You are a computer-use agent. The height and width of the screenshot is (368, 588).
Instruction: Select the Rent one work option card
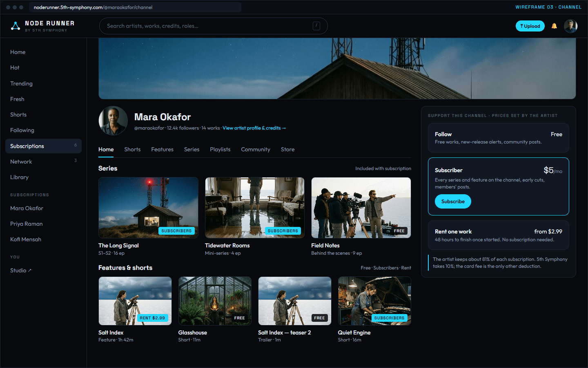(499, 235)
